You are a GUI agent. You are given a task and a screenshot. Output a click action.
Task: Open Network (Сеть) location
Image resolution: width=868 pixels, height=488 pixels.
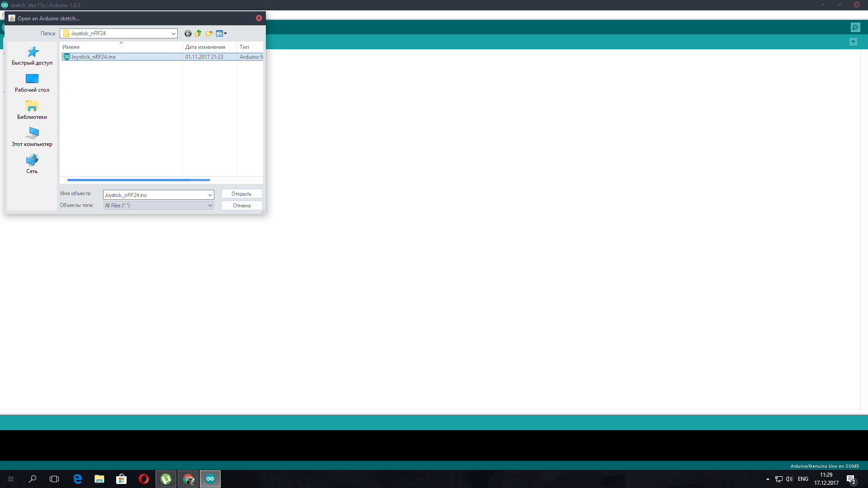(32, 164)
